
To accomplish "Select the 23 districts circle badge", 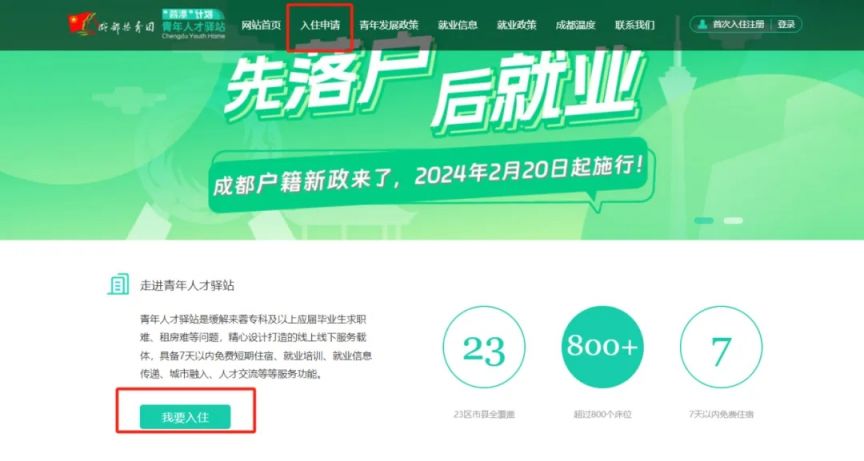I will click(x=484, y=348).
